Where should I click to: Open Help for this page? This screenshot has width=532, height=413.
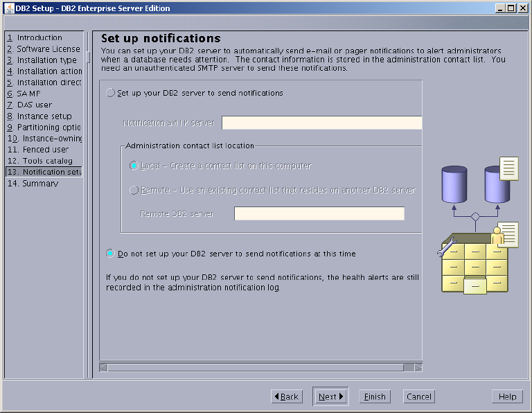507,396
